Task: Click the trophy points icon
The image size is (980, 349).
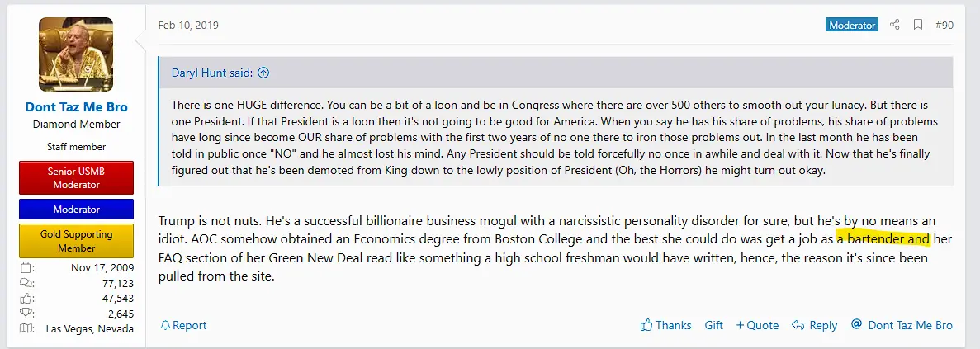Action: tap(26, 314)
